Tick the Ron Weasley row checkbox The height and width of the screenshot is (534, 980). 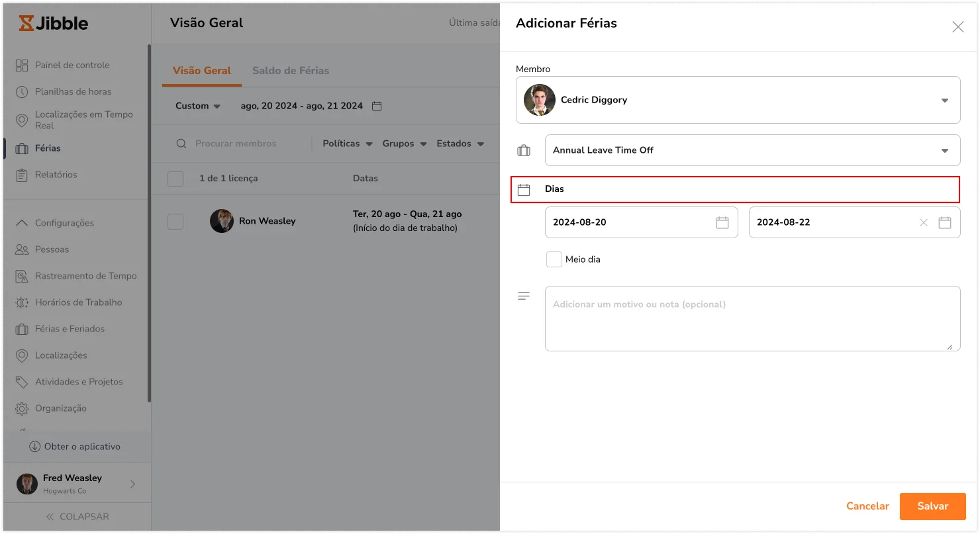click(175, 221)
